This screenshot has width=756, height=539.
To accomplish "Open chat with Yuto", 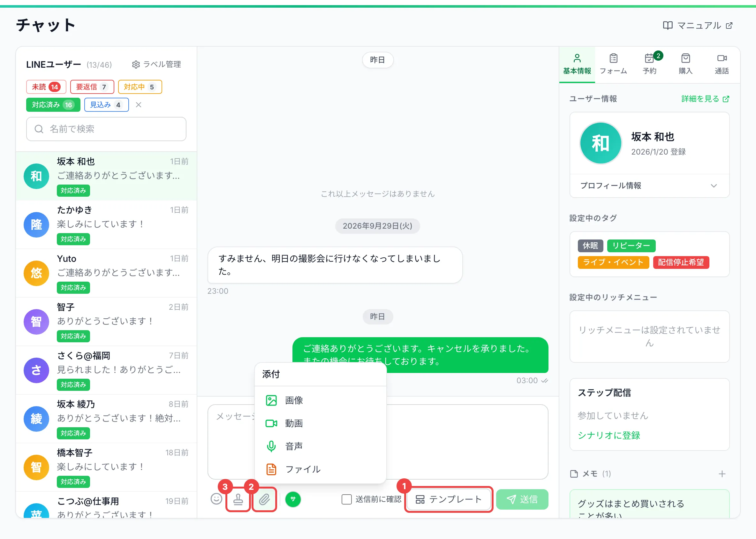I will click(x=106, y=273).
